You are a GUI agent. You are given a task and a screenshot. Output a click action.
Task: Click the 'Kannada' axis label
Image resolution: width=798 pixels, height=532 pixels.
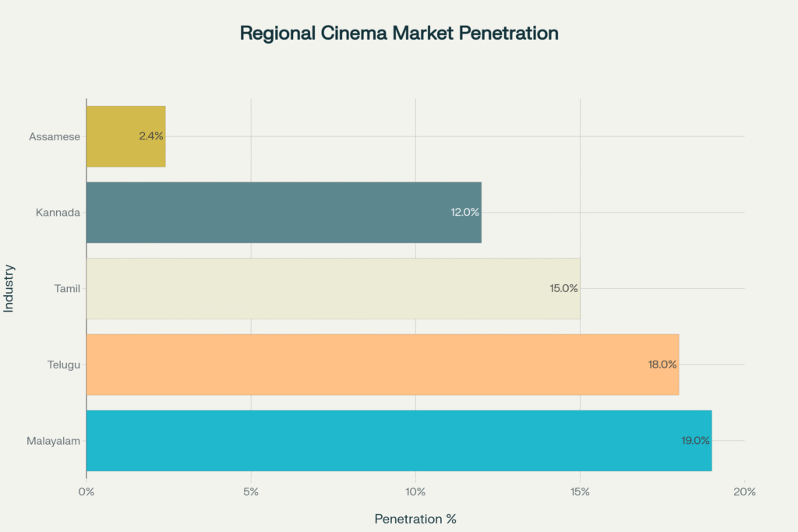(x=58, y=213)
